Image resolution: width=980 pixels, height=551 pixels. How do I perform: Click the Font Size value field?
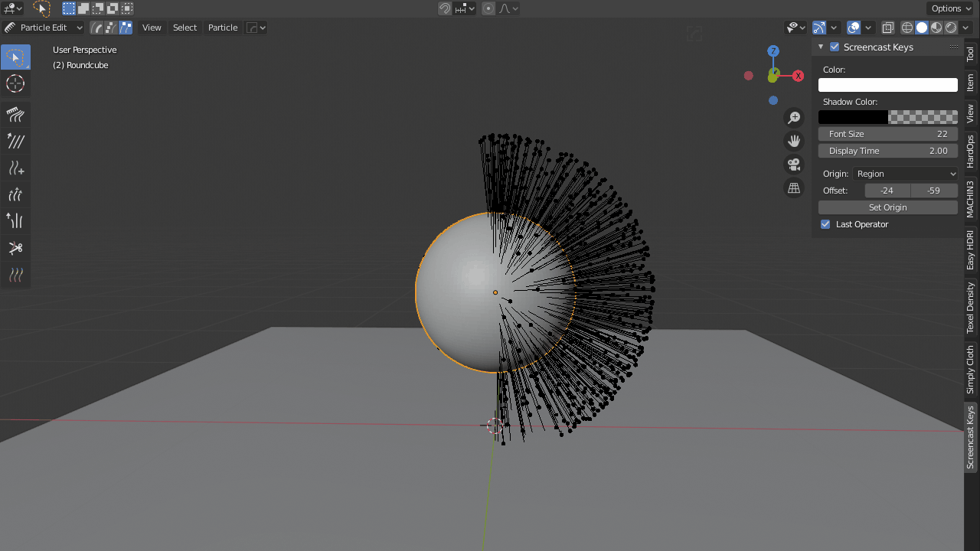(x=887, y=134)
